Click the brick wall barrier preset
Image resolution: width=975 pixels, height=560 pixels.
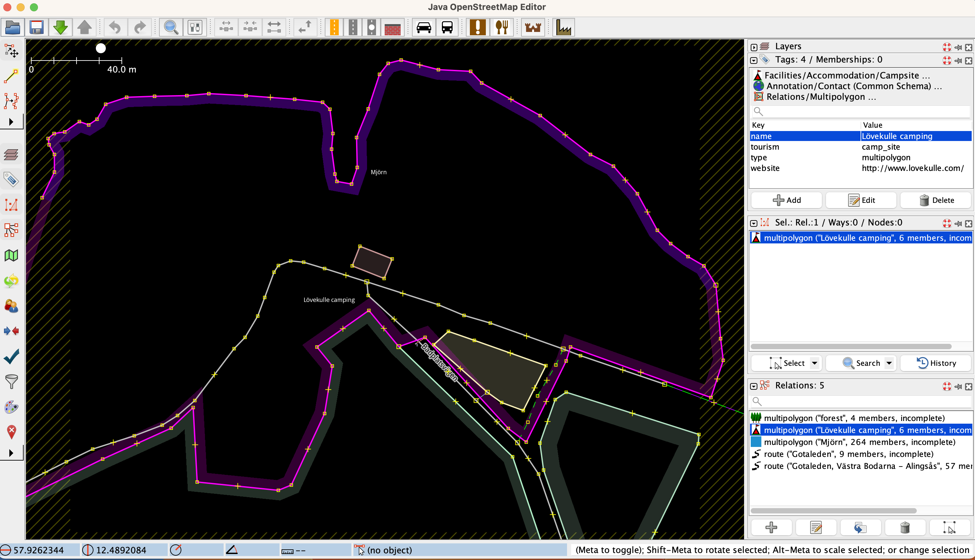(x=392, y=27)
